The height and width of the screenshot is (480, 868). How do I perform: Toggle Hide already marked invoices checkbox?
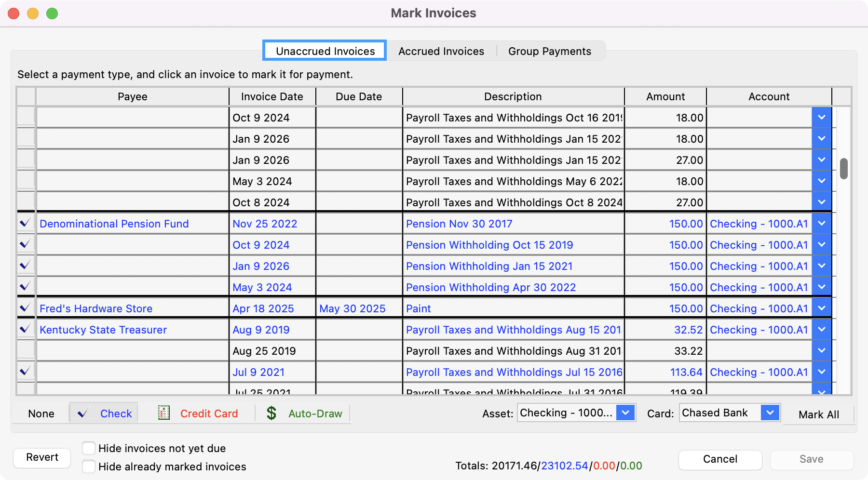pyautogui.click(x=89, y=467)
